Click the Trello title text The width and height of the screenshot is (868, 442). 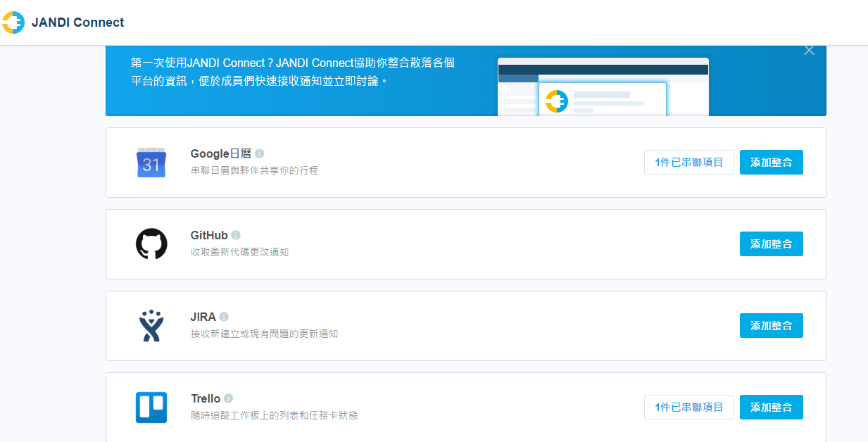coord(206,398)
